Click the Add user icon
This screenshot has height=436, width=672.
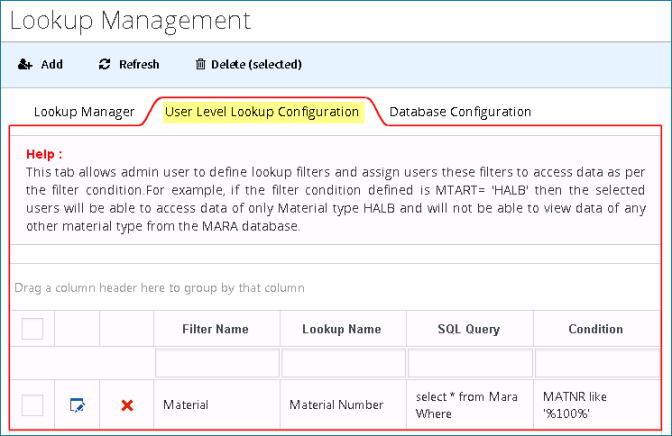tap(25, 64)
